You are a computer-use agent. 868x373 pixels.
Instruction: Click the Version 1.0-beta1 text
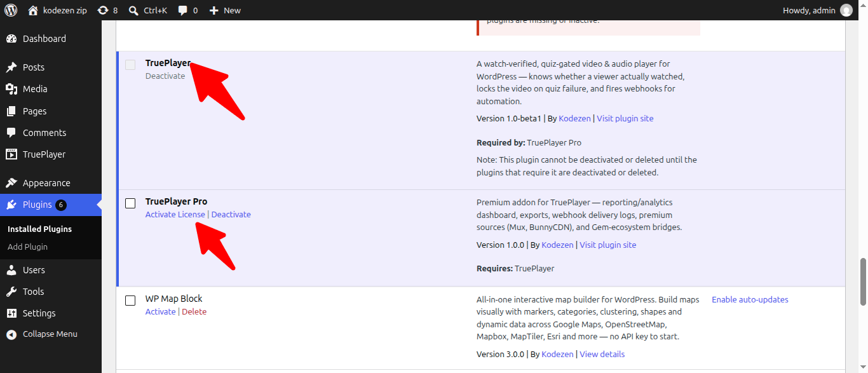pyautogui.click(x=508, y=118)
